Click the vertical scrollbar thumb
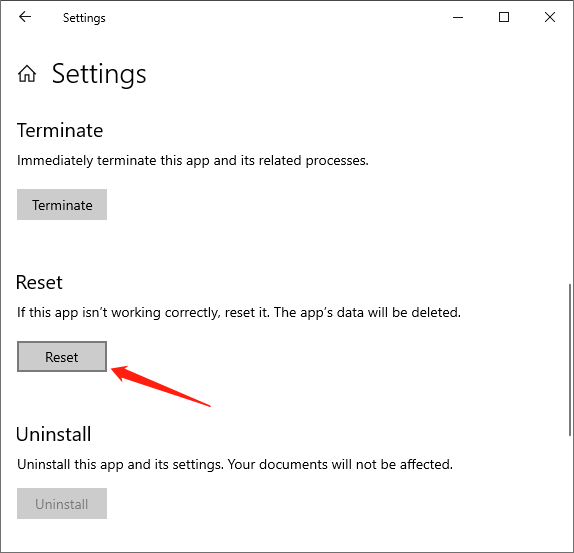The height and width of the screenshot is (553, 574). pos(570,359)
